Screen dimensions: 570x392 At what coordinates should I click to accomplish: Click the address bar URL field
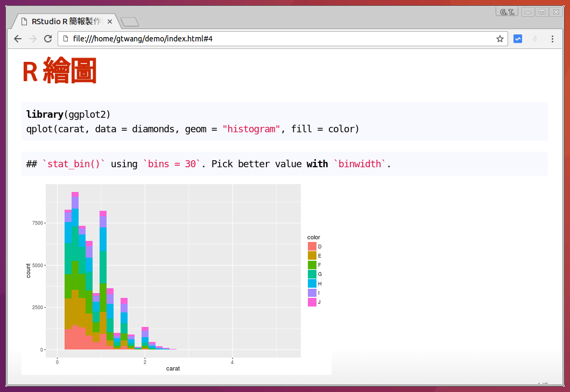(x=269, y=39)
